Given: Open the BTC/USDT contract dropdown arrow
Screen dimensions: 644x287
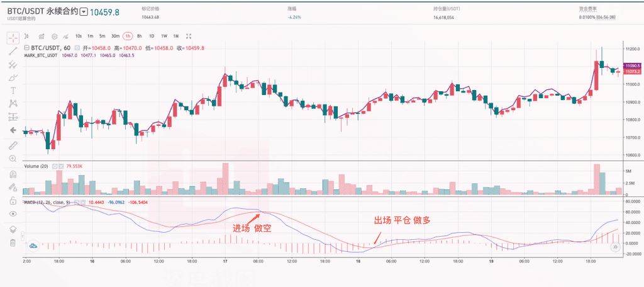Looking at the screenshot, I should coord(83,13).
